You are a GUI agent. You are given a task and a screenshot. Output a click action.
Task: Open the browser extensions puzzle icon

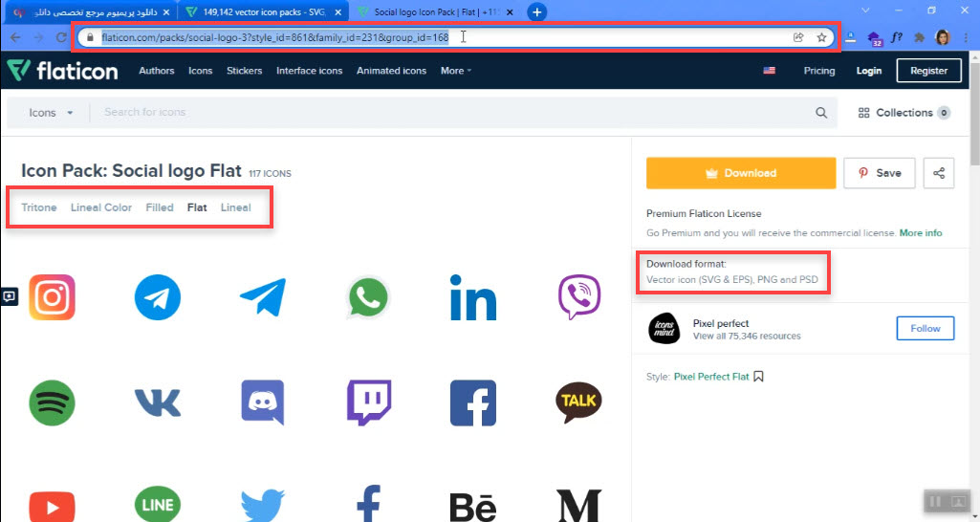click(919, 37)
